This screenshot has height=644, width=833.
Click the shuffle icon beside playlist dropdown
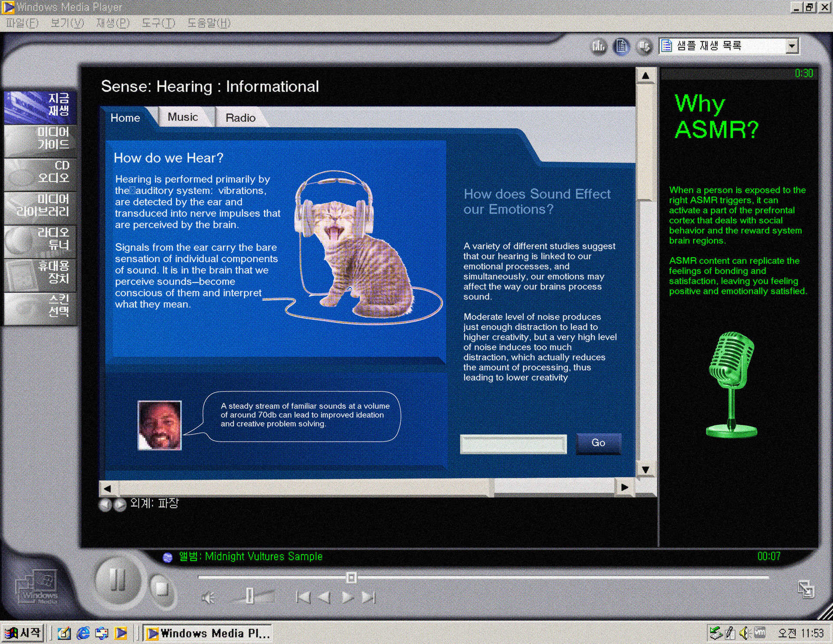pos(644,46)
